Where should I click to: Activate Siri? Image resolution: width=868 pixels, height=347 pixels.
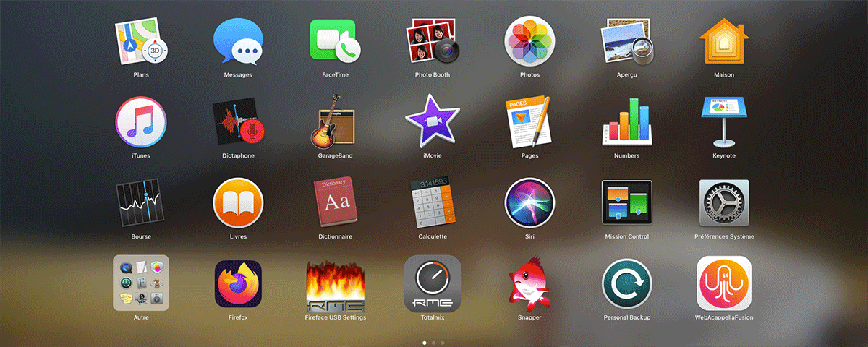pos(529,203)
